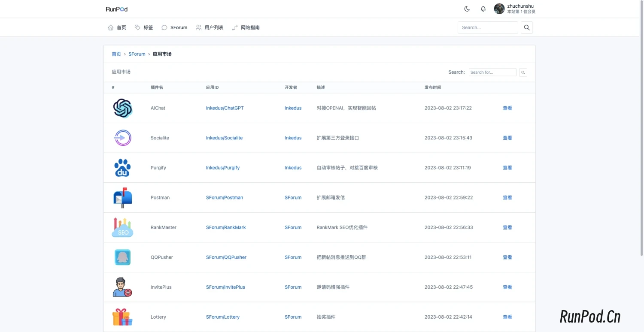
Task: Open 用户列表 navigation item
Action: 210,27
